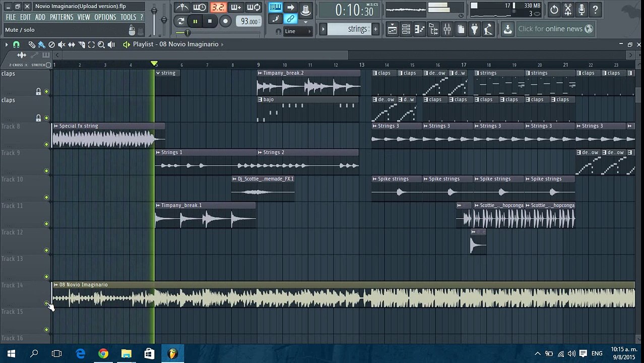
Task: Open playlist options menu arrow
Action: (7, 44)
